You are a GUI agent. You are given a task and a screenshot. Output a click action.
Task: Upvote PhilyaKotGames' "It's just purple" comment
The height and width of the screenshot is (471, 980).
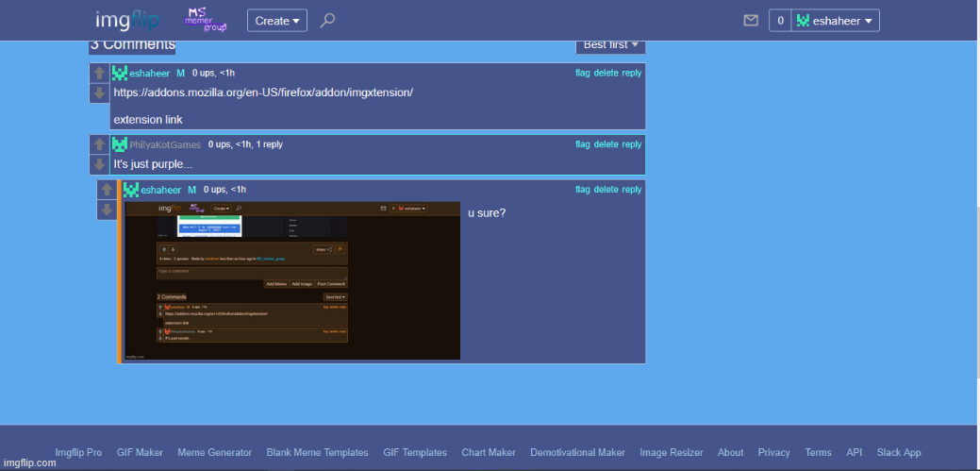100,144
